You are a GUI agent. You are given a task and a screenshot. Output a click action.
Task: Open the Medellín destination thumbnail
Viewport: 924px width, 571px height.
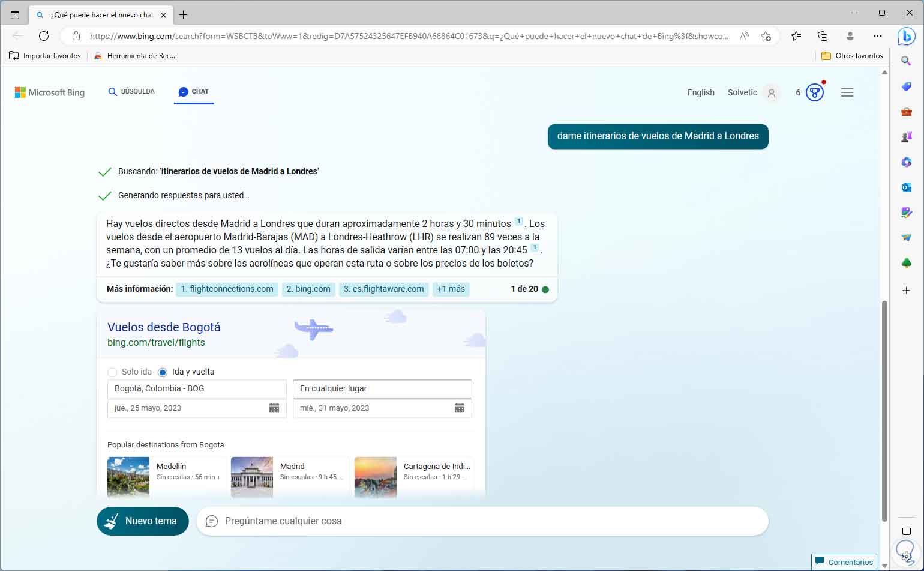click(x=128, y=477)
